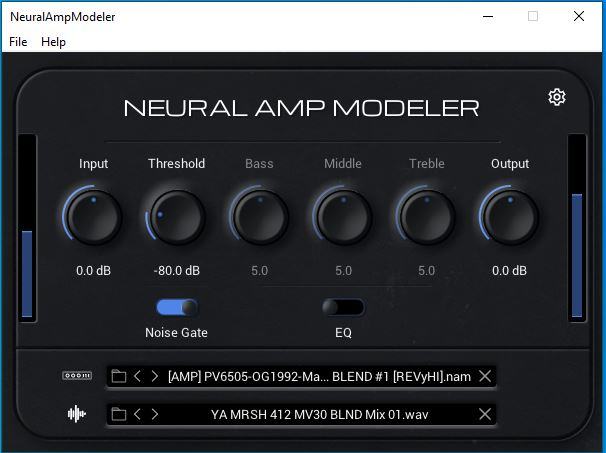Image resolution: width=606 pixels, height=453 pixels.
Task: Open the File menu
Action: click(18, 42)
